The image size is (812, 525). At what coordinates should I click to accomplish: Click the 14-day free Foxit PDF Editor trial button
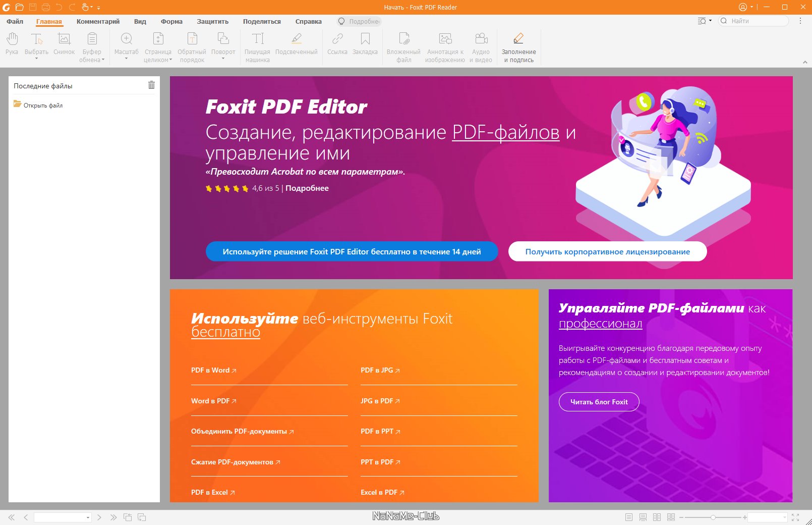(x=352, y=251)
